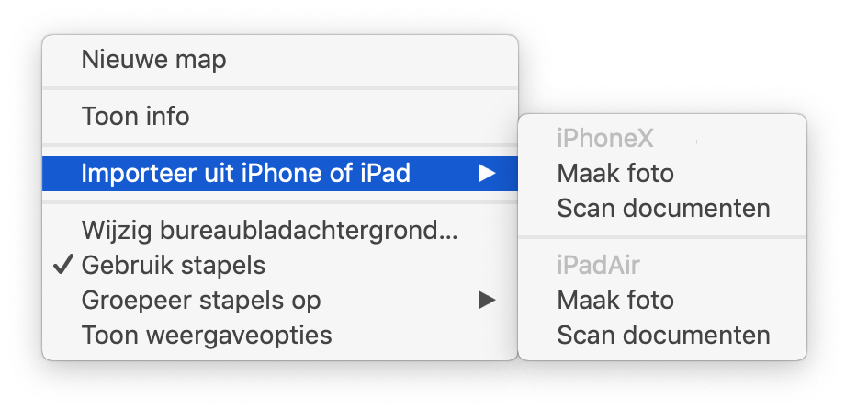
Task: Change the desktop background via menu
Action: [280, 231]
